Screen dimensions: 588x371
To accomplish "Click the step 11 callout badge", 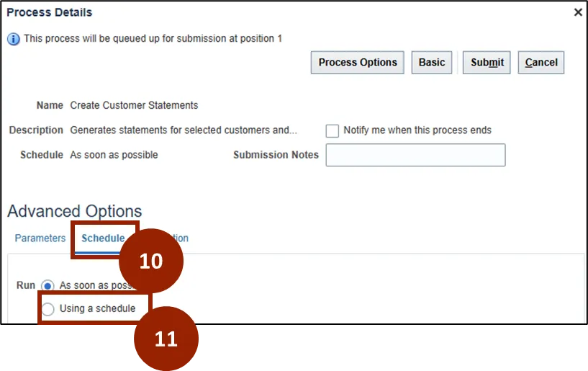I will click(166, 339).
